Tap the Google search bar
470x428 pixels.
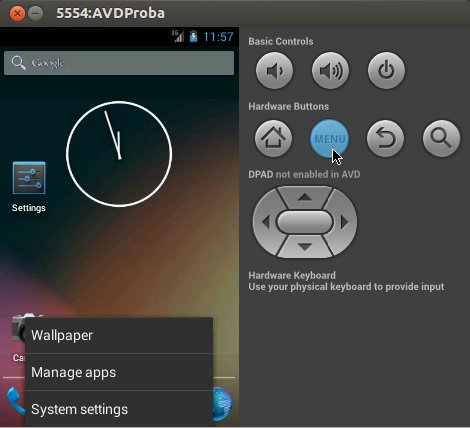(x=119, y=63)
